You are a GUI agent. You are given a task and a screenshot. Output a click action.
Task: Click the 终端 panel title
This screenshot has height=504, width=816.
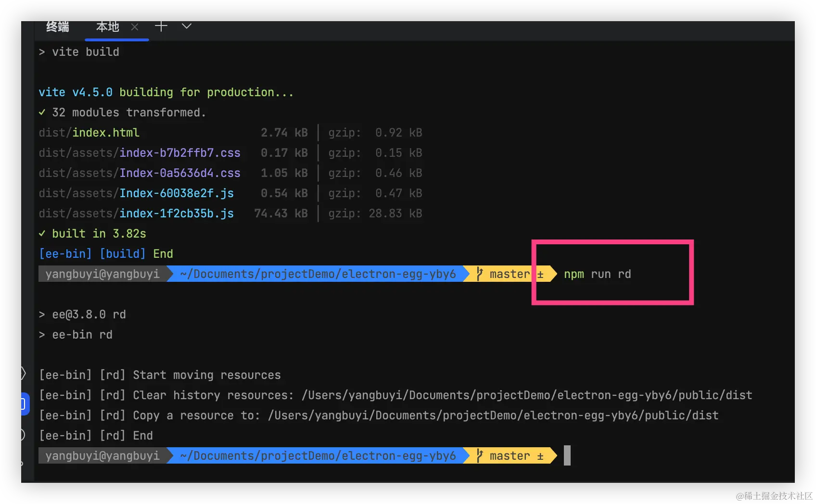click(x=58, y=26)
